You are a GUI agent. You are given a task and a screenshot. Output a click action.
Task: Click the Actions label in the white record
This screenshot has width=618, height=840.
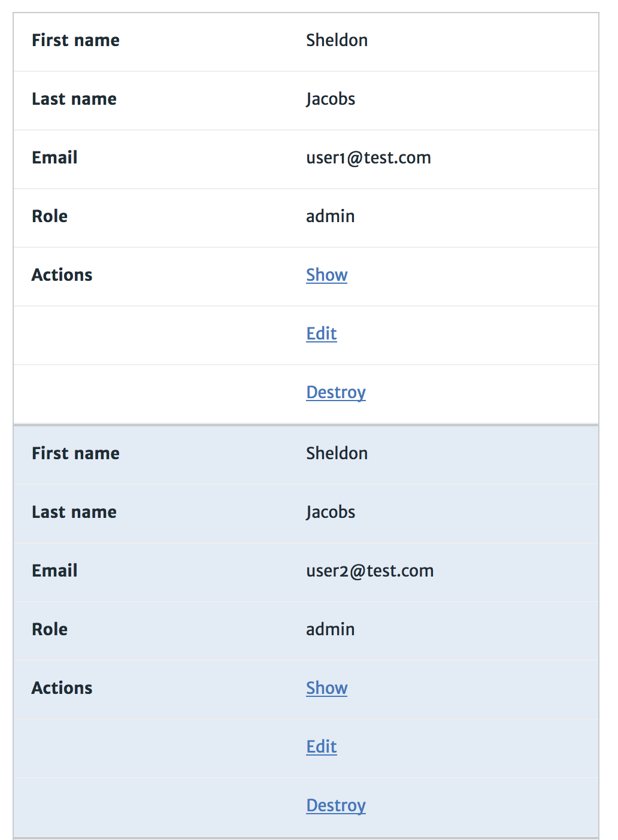[x=62, y=275]
